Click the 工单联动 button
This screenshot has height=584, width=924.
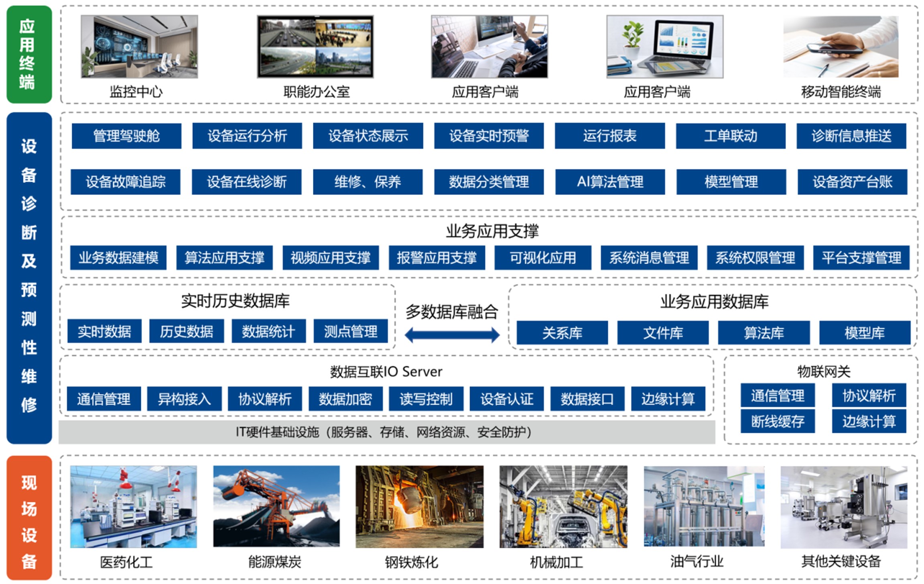pyautogui.click(x=730, y=136)
